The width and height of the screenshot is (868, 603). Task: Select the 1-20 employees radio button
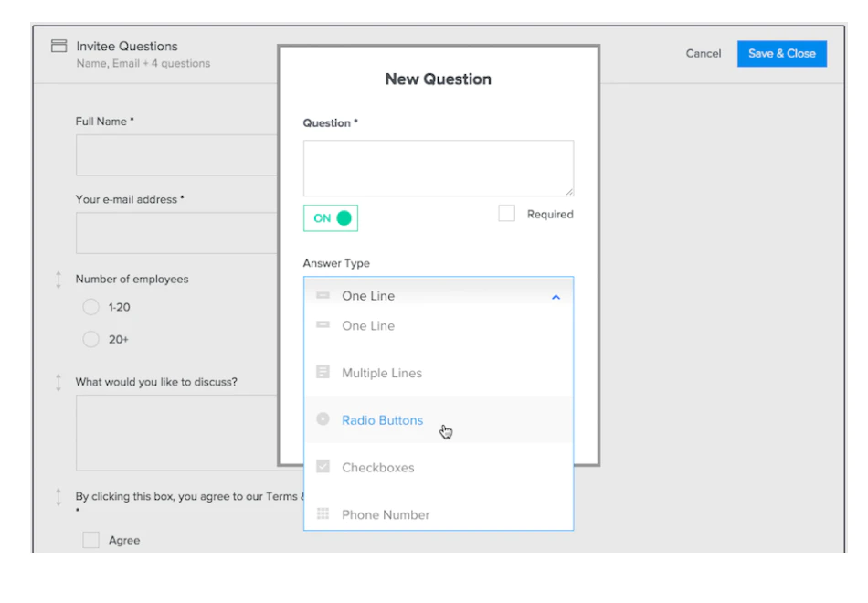pyautogui.click(x=90, y=308)
